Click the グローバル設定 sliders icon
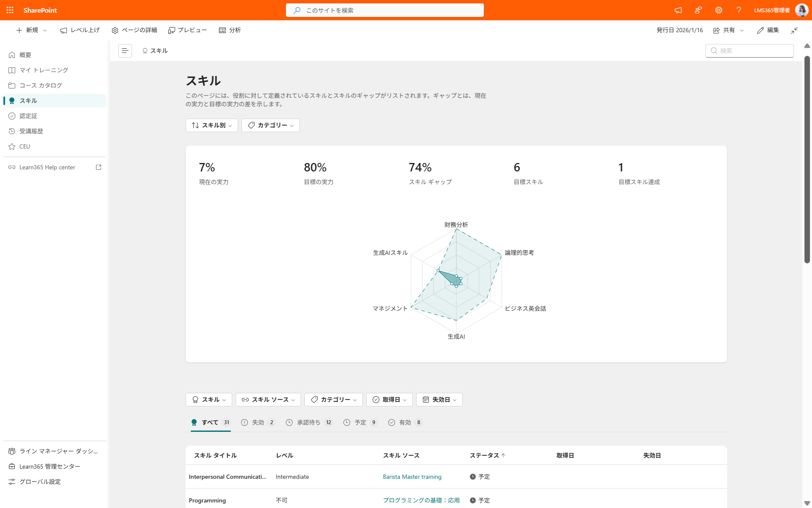812x508 pixels. (x=12, y=482)
